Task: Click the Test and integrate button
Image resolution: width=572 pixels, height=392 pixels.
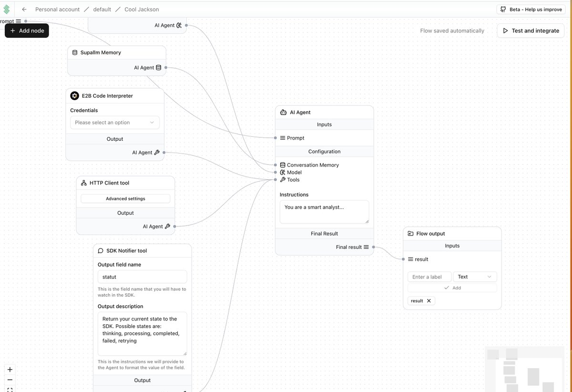Action: (531, 31)
